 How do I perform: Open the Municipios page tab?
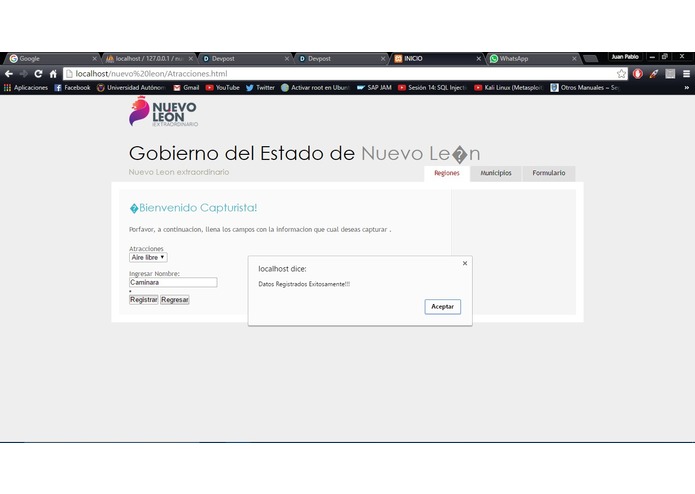point(496,173)
